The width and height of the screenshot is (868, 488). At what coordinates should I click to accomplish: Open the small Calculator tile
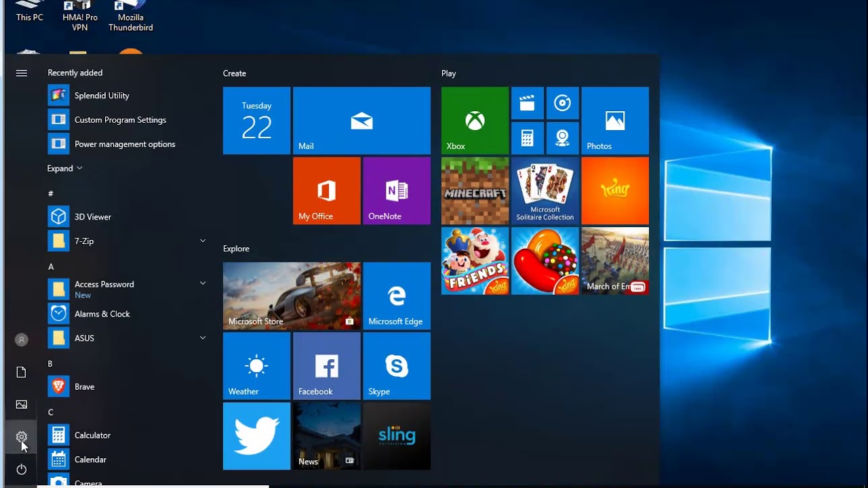tap(528, 138)
